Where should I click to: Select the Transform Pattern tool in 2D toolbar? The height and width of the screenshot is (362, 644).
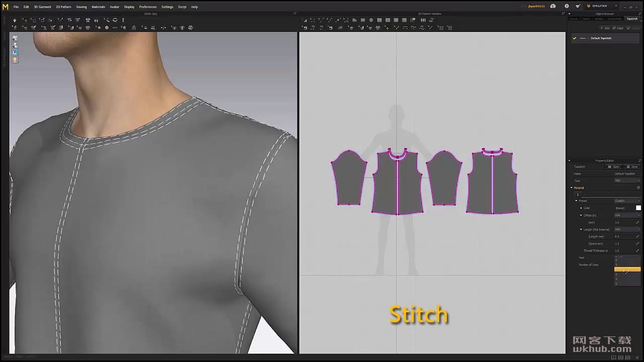(304, 20)
